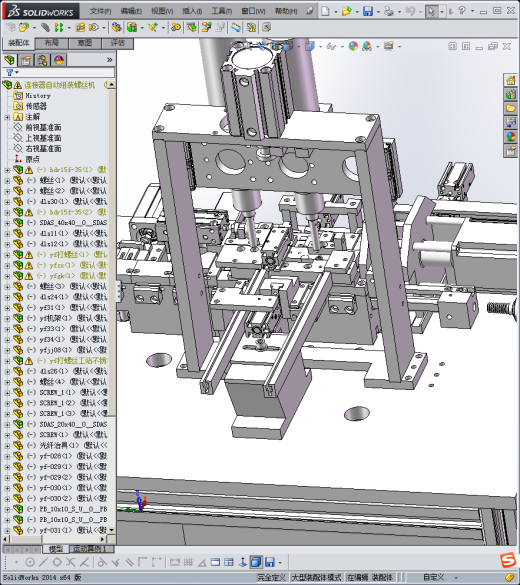Image resolution: width=520 pixels, height=585 pixels.
Task: Click the View Settings monitor icon
Action: [x=389, y=46]
